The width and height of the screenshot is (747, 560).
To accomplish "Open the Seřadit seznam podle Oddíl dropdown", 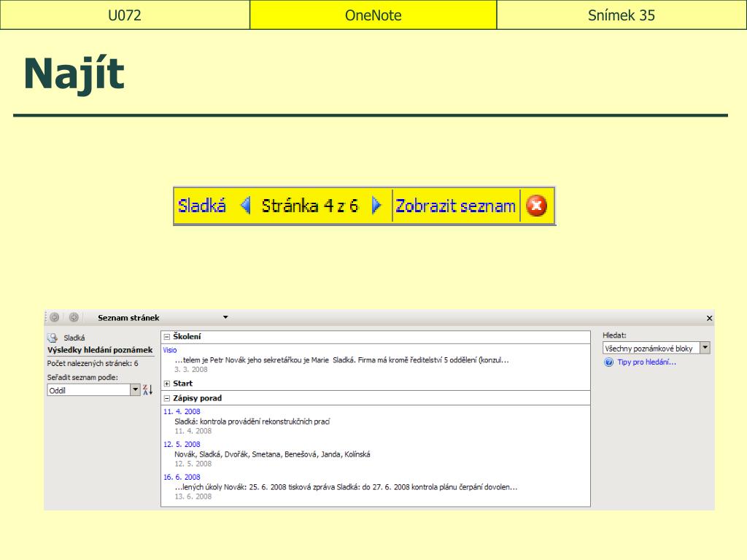I will 135,389.
